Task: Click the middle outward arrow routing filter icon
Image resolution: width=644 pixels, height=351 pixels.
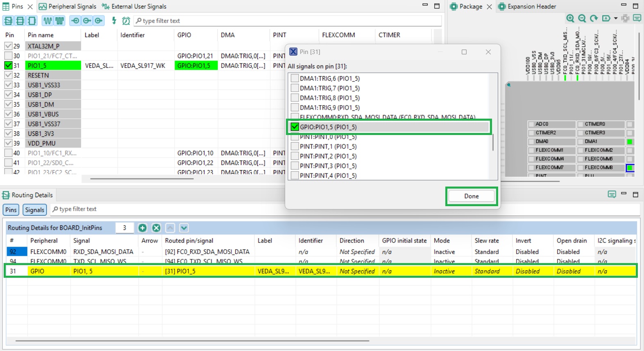Action: pos(87,20)
